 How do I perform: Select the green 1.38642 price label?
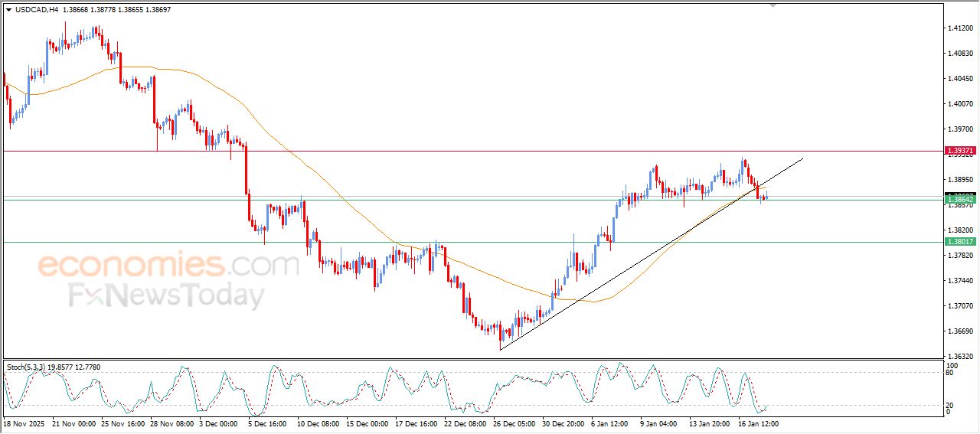pyautogui.click(x=959, y=199)
